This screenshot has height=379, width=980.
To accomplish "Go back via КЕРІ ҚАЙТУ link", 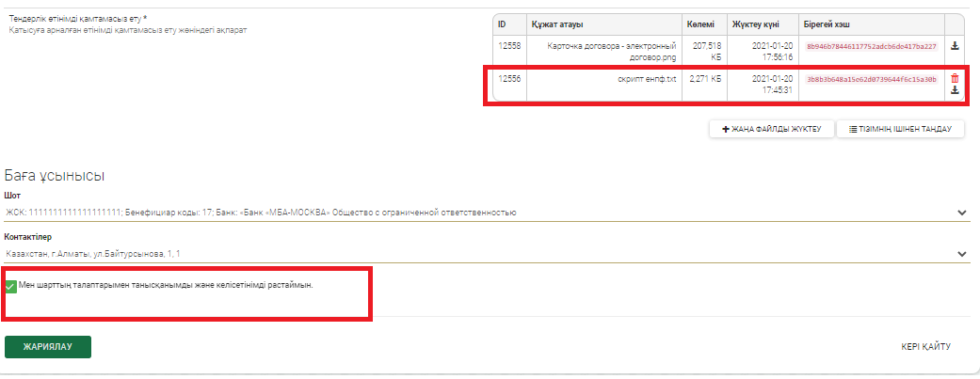I will click(925, 347).
